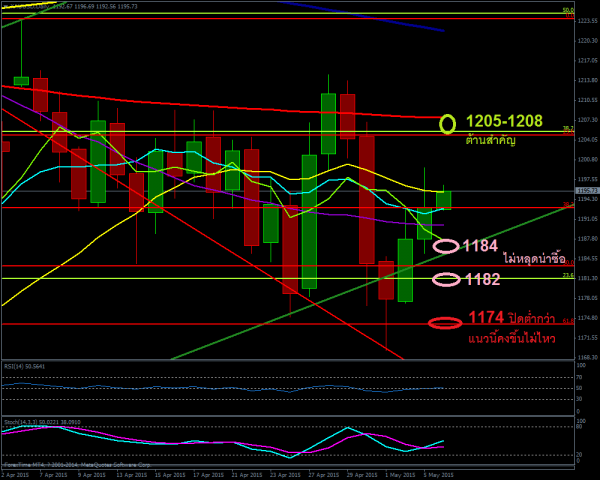Select the red 1174 price label
This screenshot has width=600, height=480.
(x=485, y=318)
